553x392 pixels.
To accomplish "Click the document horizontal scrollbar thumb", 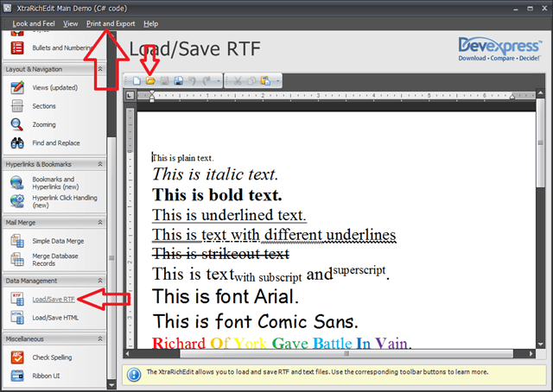I will [x=346, y=353].
